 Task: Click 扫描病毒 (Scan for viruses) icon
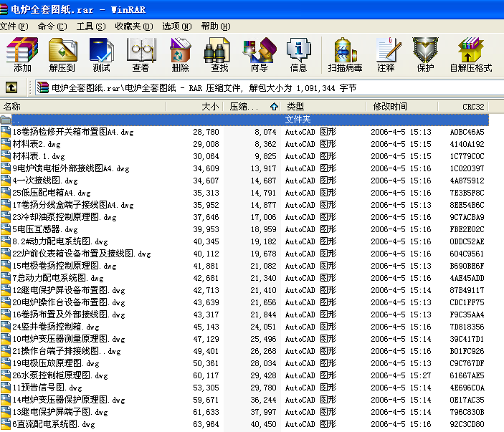345,54
